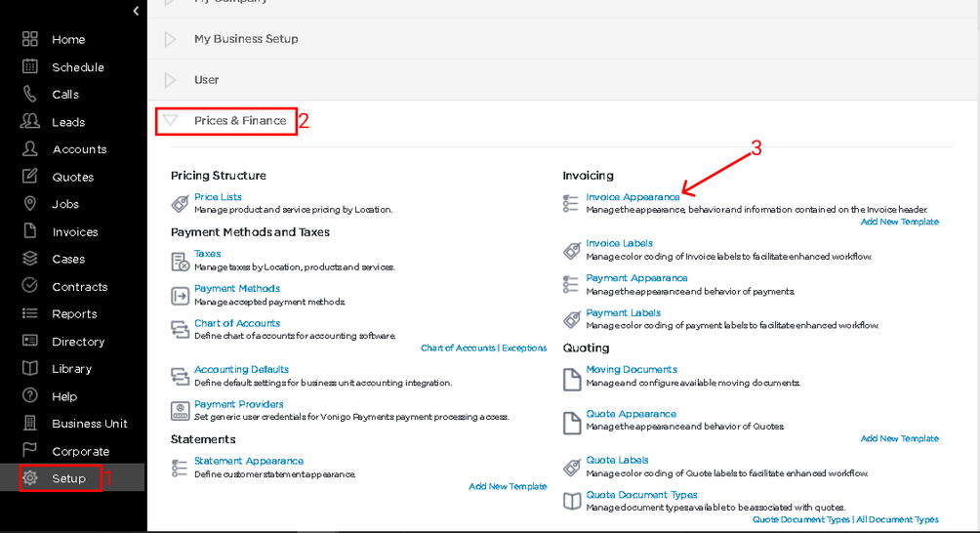Click the Chart of Accounts icon
Image resolution: width=980 pixels, height=533 pixels.
180,329
